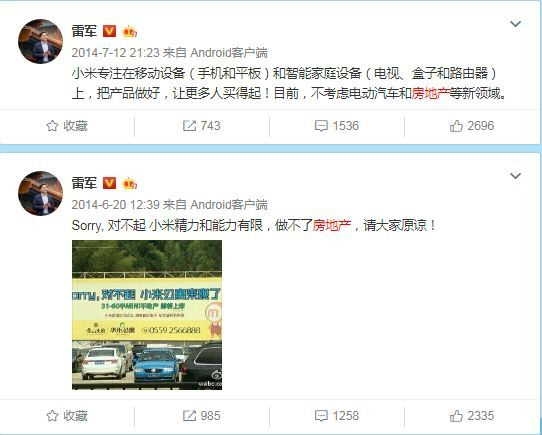Like the post with 2696 thumbs up
This screenshot has height=435, width=542.
click(472, 126)
